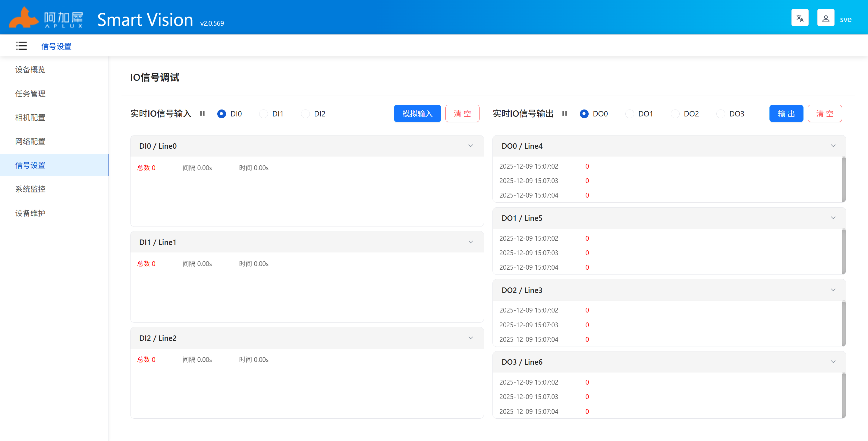Screen dimensions: 868x441
Task: Collapse the DI2 / Line2 chevron icon
Action: click(470, 338)
